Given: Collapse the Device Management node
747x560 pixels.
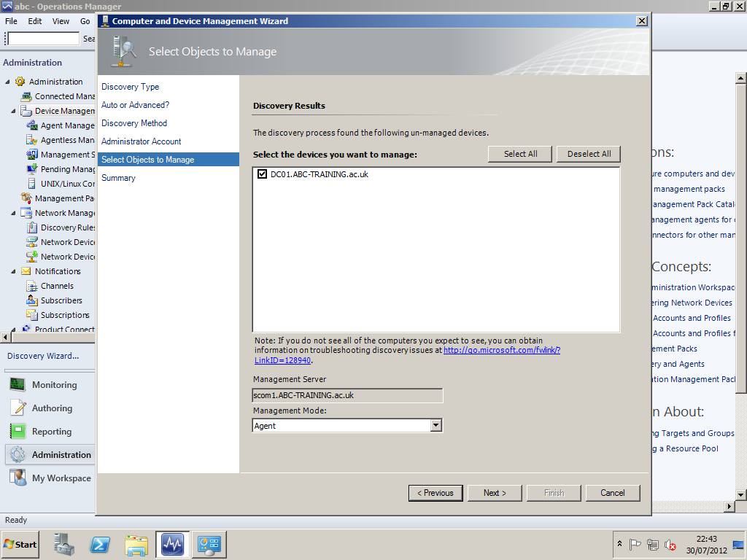Looking at the screenshot, I should point(13,111).
